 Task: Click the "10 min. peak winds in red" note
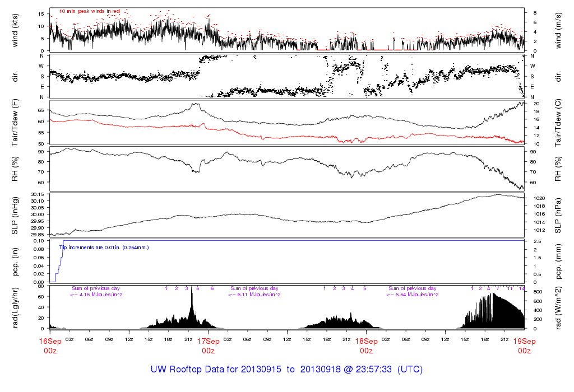click(x=89, y=11)
